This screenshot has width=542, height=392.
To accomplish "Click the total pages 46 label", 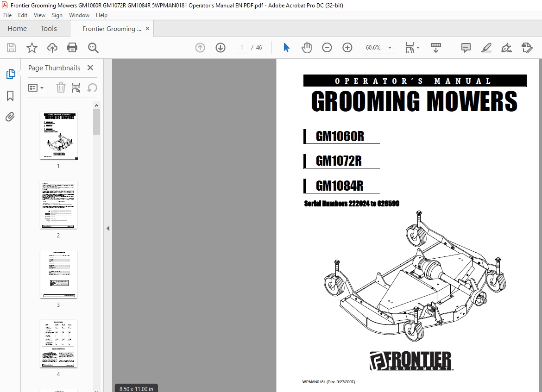I will click(x=259, y=48).
